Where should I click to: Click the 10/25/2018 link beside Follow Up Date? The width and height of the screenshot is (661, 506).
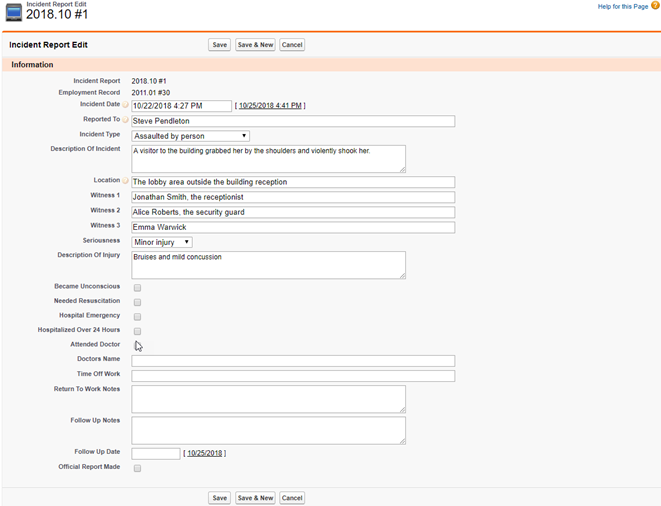(x=204, y=454)
